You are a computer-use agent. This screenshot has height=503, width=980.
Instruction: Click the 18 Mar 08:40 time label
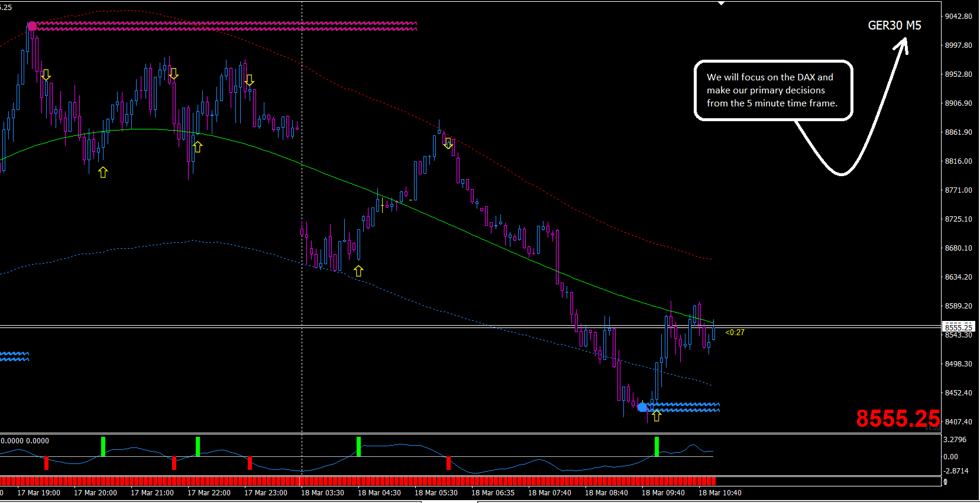tap(606, 493)
